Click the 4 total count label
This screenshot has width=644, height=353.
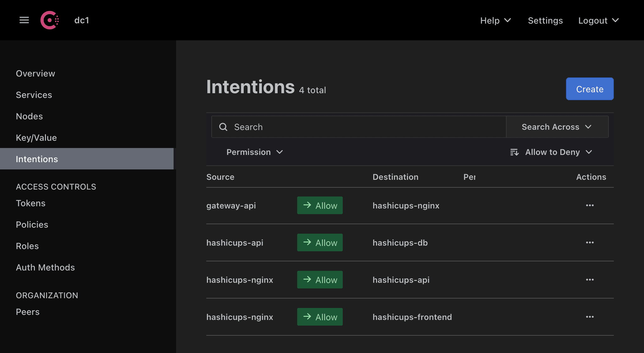tap(313, 90)
